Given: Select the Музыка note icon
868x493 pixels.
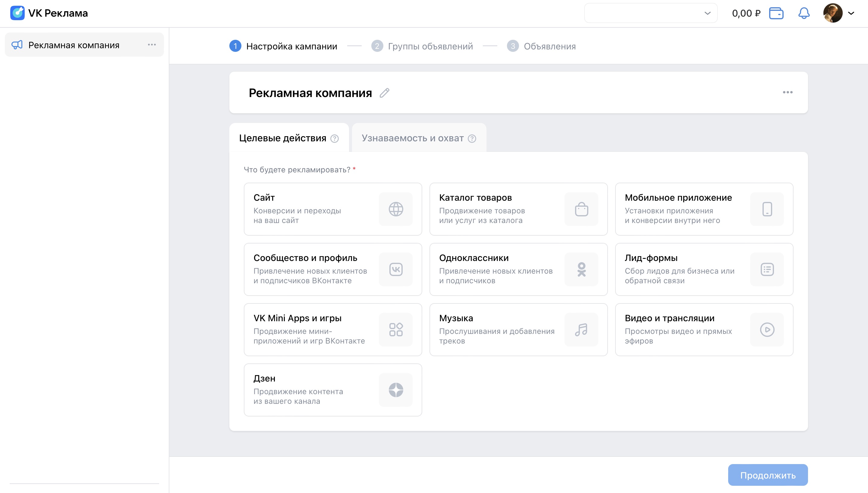Looking at the screenshot, I should click(x=581, y=330).
